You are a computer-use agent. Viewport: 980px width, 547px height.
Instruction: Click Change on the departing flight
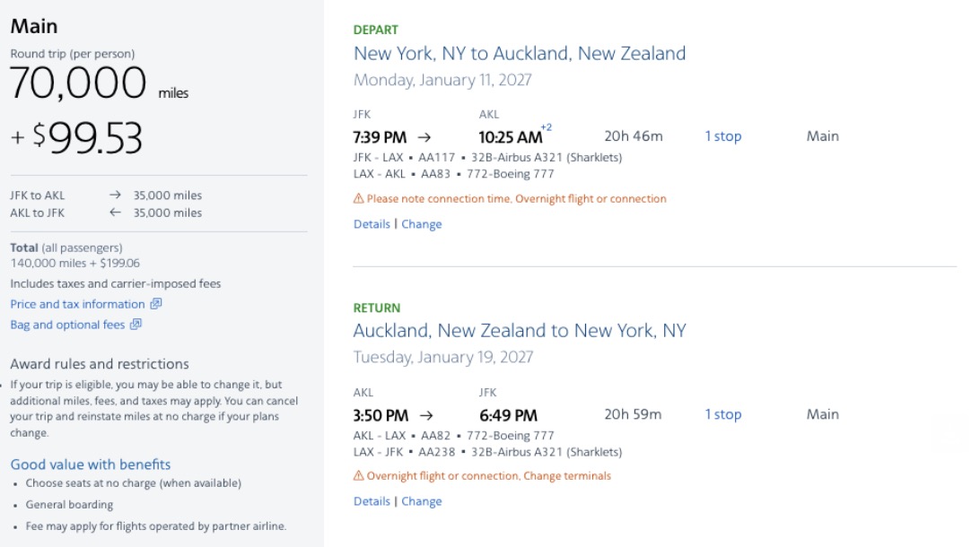[x=422, y=223]
